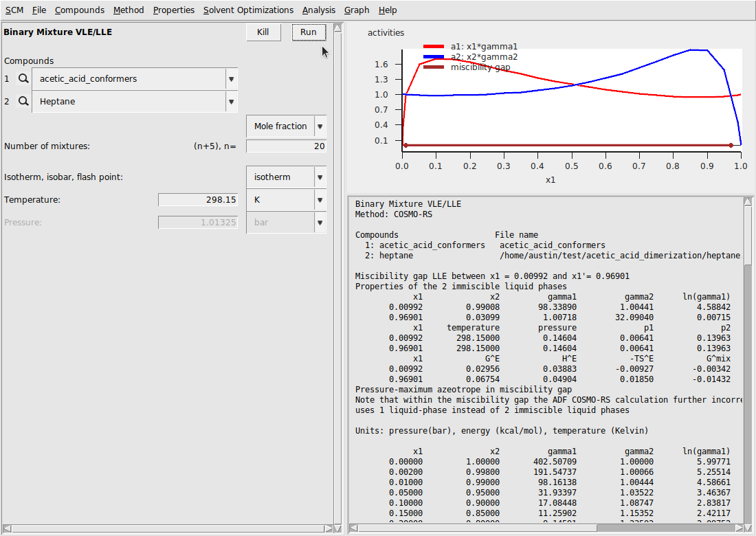Screen dimensions: 756x536
Task: Click the blue a2 legend swatch
Action: pos(434,57)
